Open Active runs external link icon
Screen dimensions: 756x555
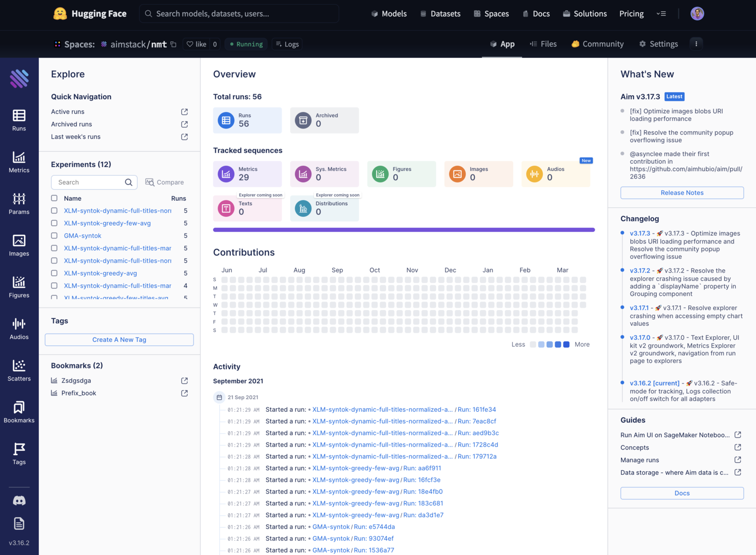184,112
